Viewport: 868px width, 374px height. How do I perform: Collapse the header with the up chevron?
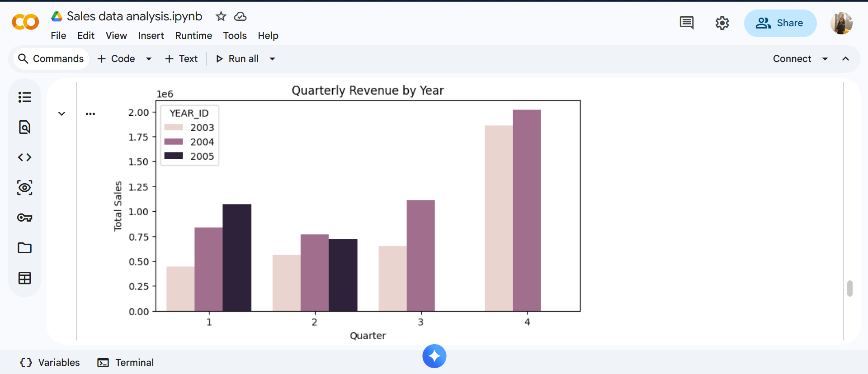[x=845, y=59]
